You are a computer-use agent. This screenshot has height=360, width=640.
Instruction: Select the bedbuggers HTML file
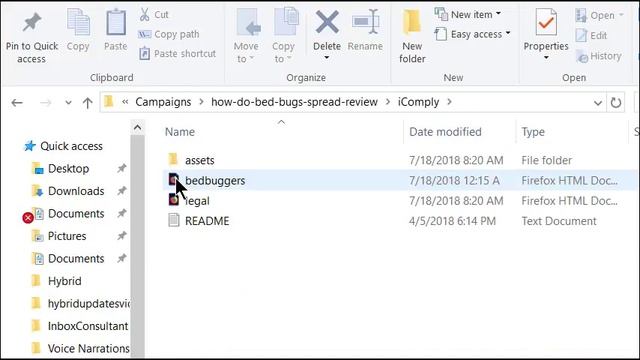[x=215, y=181]
